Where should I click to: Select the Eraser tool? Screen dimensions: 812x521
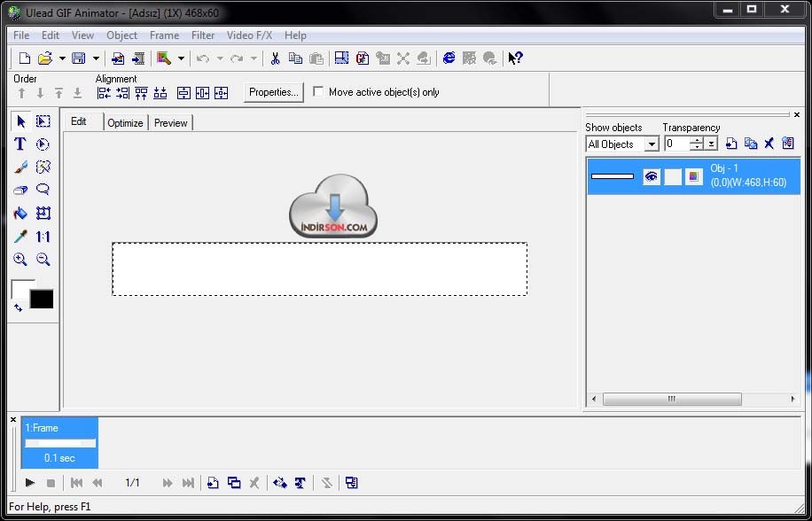pyautogui.click(x=20, y=190)
